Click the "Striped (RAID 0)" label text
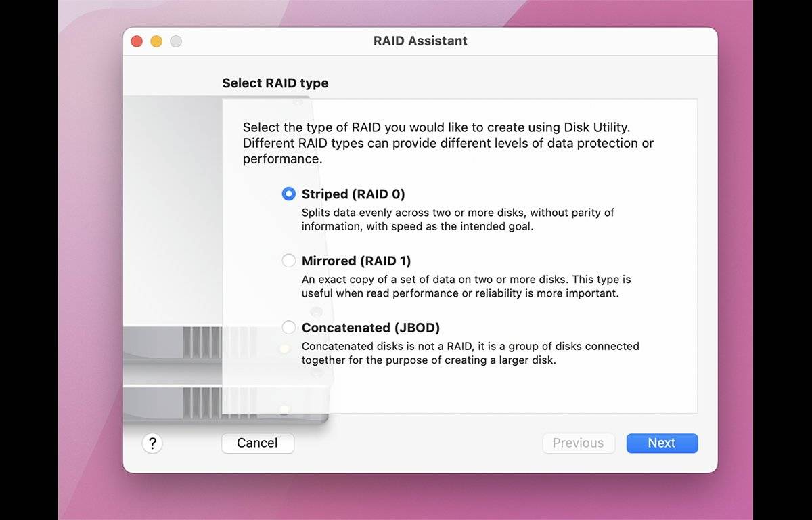The width and height of the screenshot is (812, 520). tap(353, 194)
